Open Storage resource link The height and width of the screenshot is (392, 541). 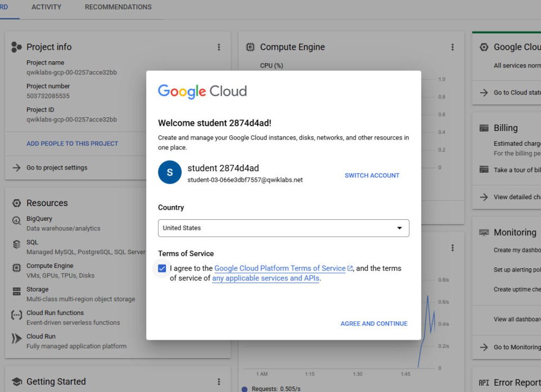click(x=38, y=289)
